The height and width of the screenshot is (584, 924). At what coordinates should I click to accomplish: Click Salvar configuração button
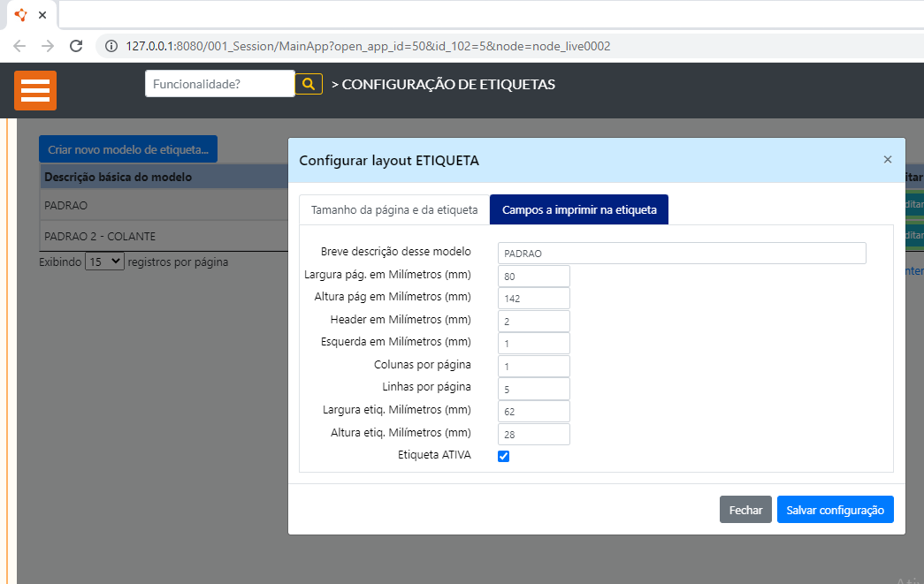tap(835, 510)
